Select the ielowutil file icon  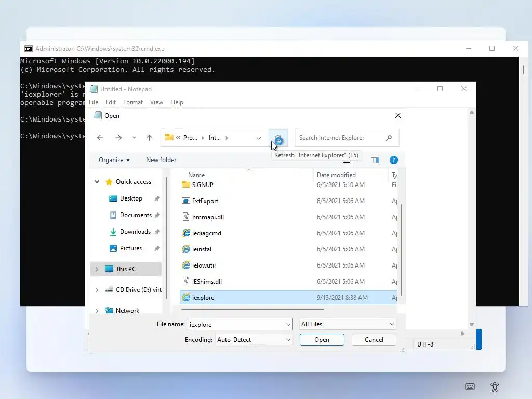click(x=186, y=265)
